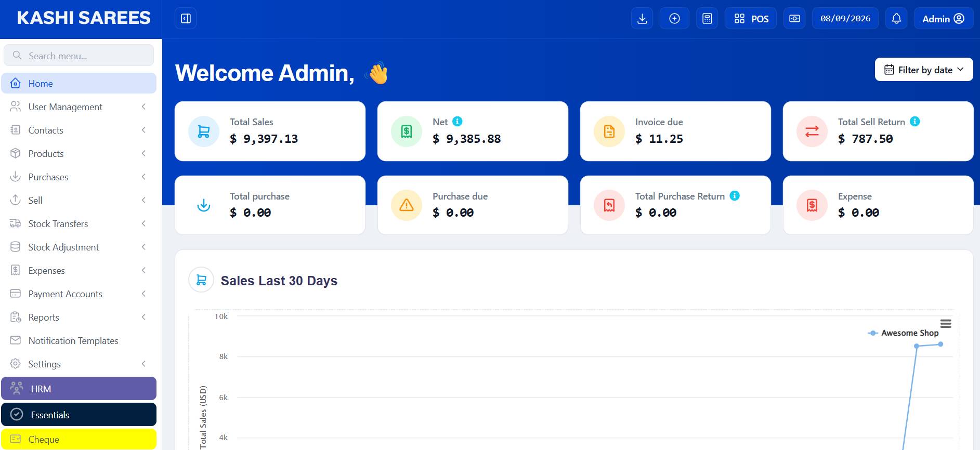Click info icon beside Total Purchase Return
Image resolution: width=980 pixels, height=450 pixels.
coord(735,195)
